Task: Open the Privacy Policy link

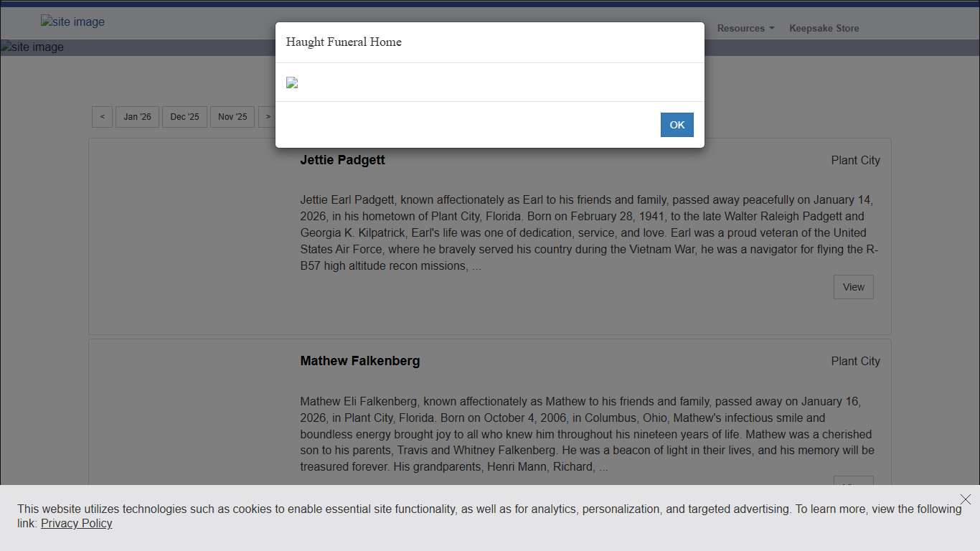Action: [x=76, y=524]
